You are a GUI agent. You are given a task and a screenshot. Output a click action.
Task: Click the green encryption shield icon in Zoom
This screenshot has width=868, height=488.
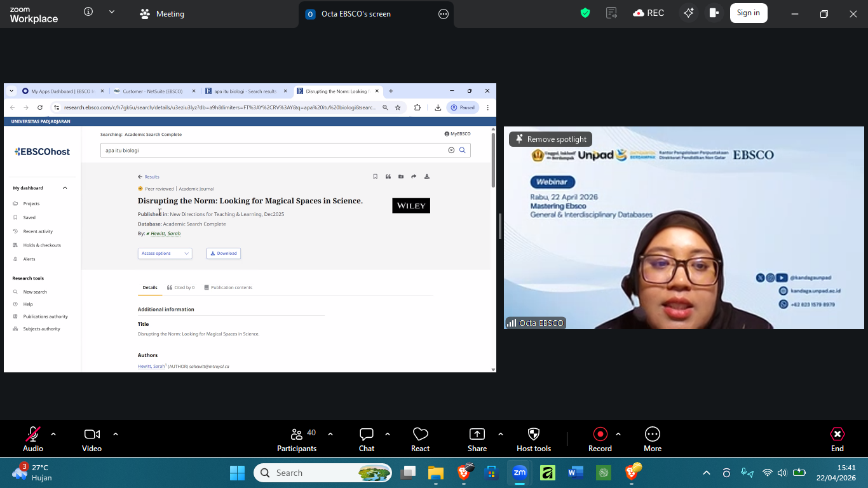pyautogui.click(x=585, y=13)
